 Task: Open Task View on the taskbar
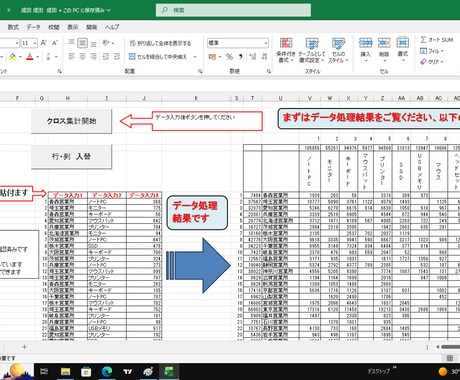(x=44, y=371)
